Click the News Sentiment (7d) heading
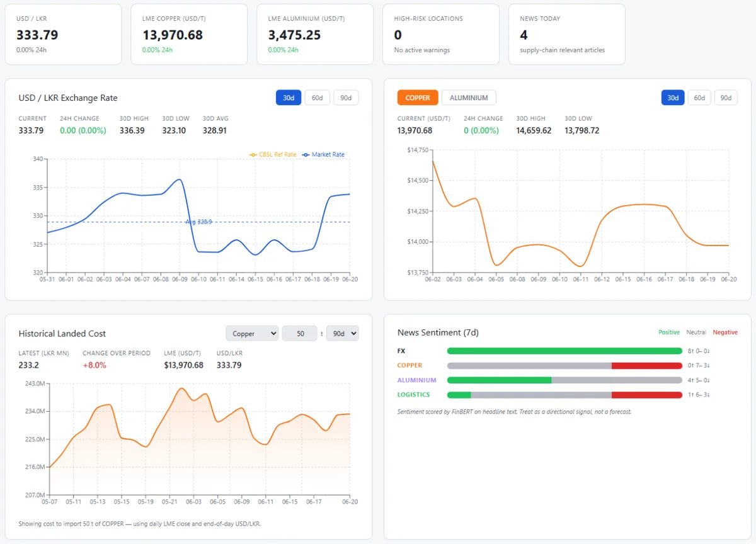 tap(438, 332)
